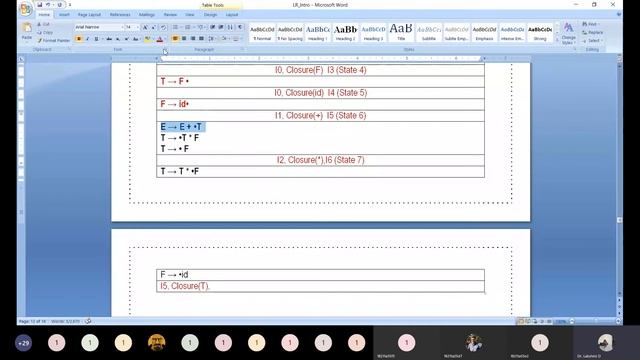Screen dimensions: 640x360
Task: Select Center alignment
Action: 184,39
